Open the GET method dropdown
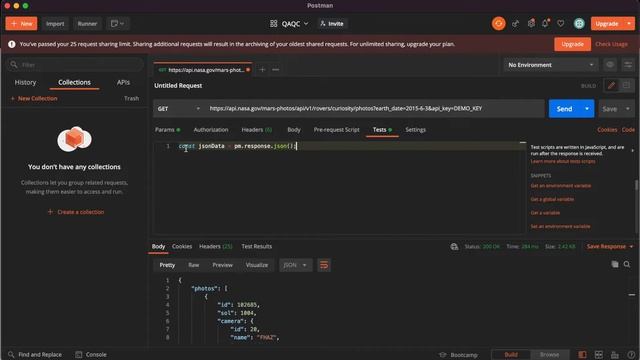Image resolution: width=640 pixels, height=360 pixels. 179,109
